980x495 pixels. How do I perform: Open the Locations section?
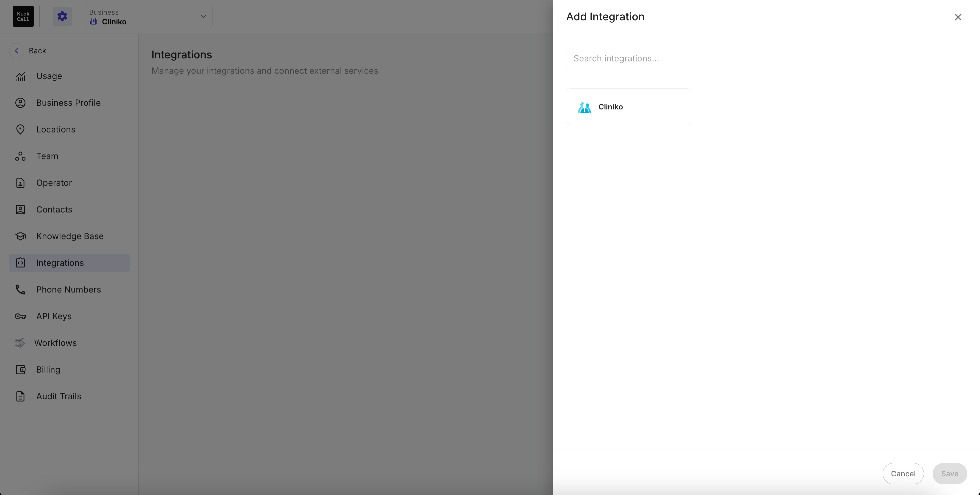click(x=69, y=129)
